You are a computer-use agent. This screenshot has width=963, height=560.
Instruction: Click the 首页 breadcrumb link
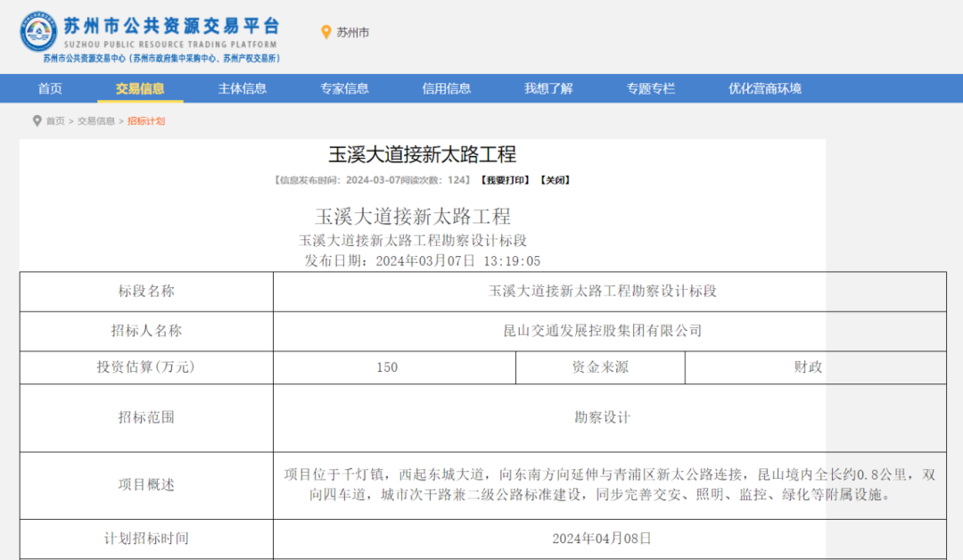point(55,121)
